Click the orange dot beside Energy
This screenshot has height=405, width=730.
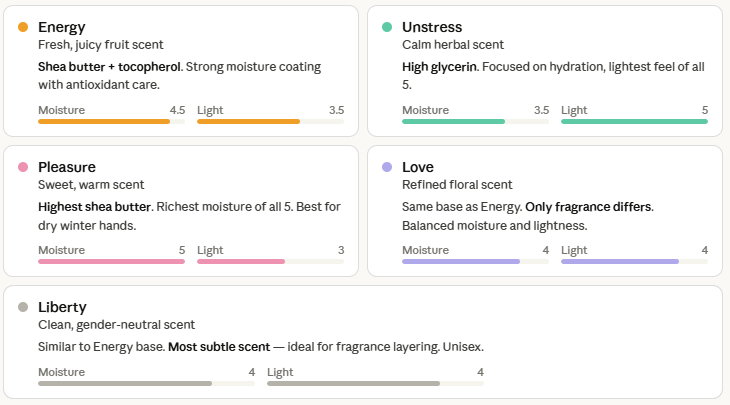tap(23, 27)
